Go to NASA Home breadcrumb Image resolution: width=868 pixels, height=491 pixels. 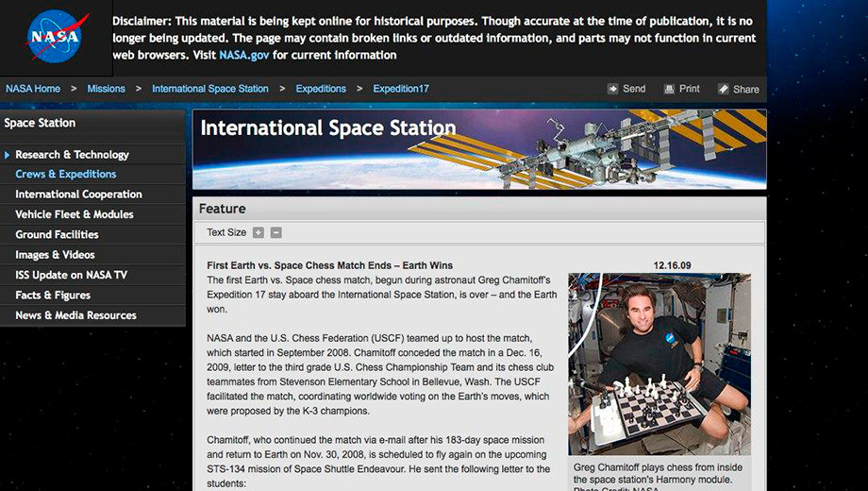[33, 89]
